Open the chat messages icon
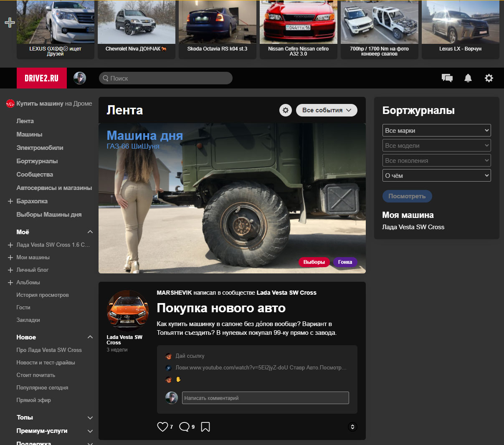Screen dimensions: 504x445 coord(447,78)
